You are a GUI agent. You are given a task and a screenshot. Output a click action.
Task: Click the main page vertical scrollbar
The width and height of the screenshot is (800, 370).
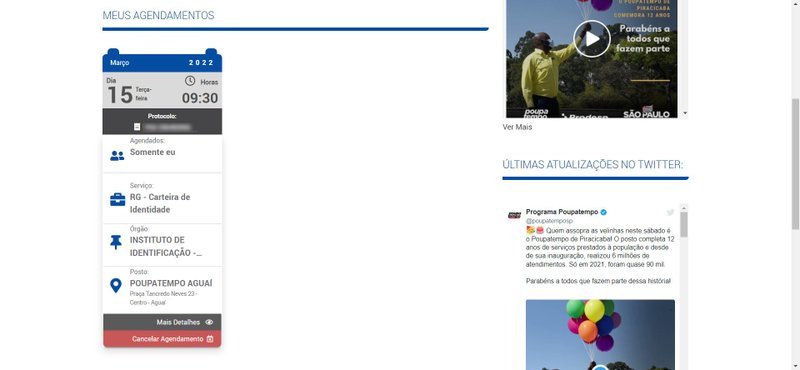click(795, 163)
